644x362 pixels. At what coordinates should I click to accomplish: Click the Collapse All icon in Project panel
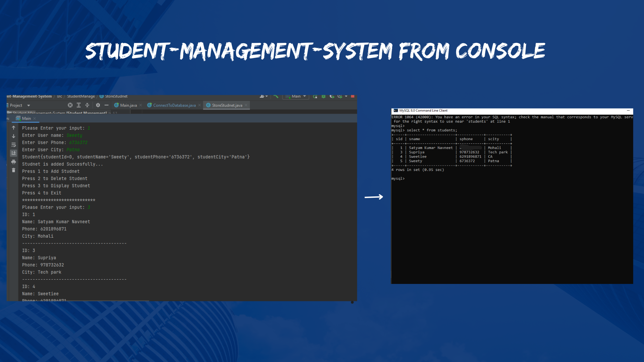pos(87,105)
